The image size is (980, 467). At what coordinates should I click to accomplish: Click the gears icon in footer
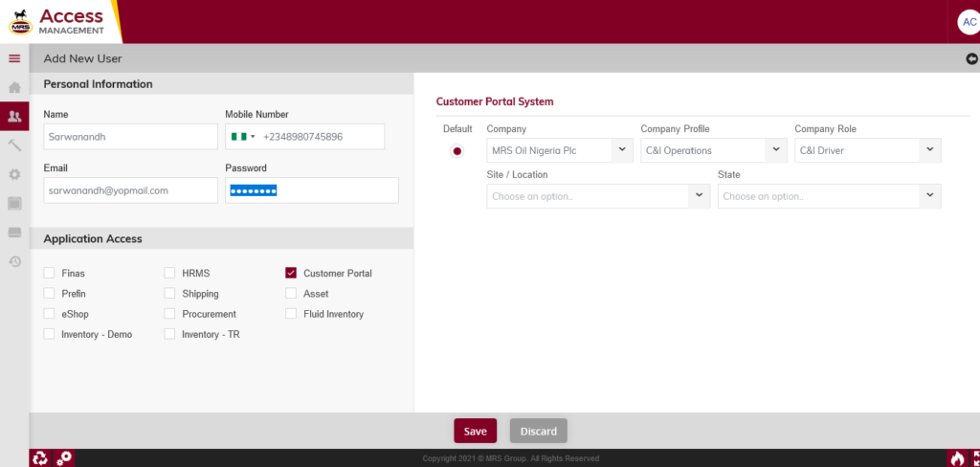click(x=64, y=458)
